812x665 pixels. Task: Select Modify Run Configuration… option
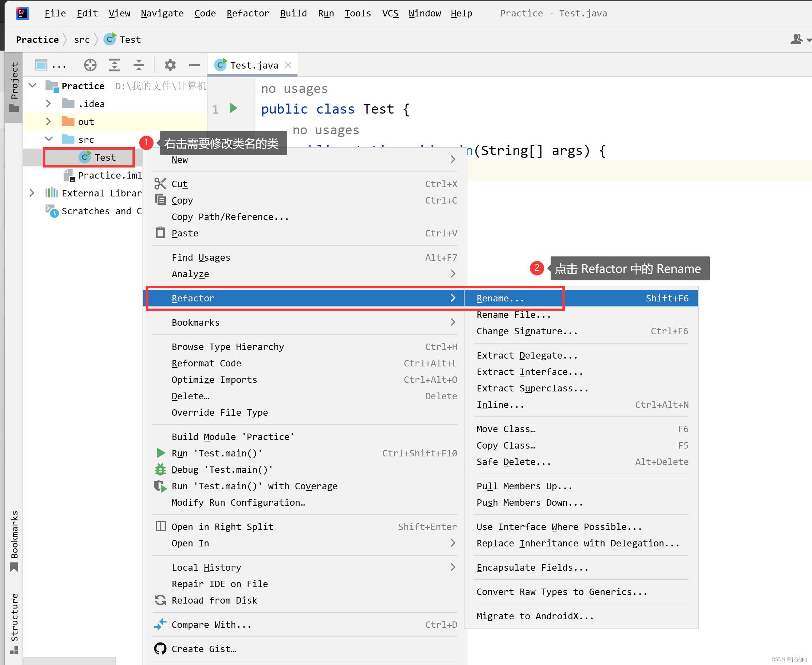pyautogui.click(x=305, y=502)
